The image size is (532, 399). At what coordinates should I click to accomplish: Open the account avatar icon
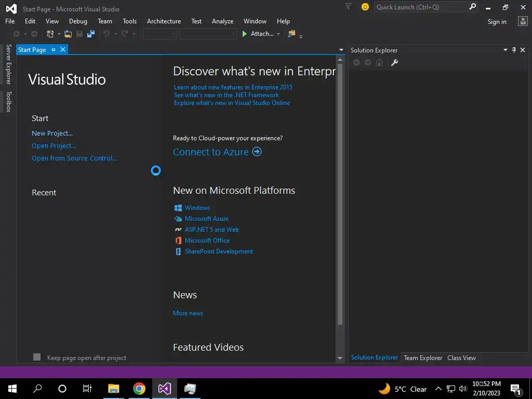click(523, 21)
